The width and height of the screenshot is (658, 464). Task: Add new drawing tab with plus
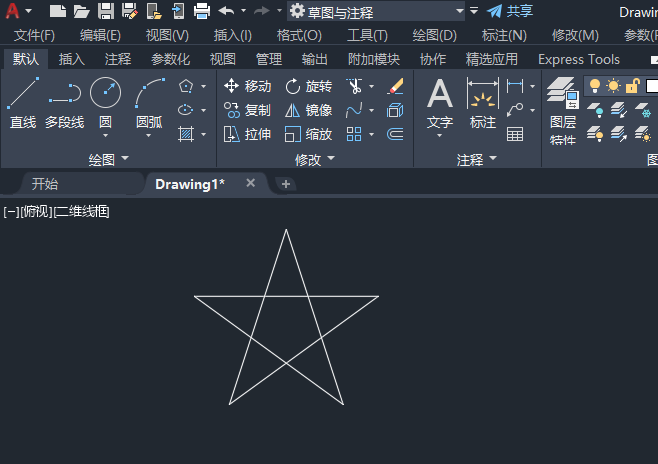click(286, 184)
